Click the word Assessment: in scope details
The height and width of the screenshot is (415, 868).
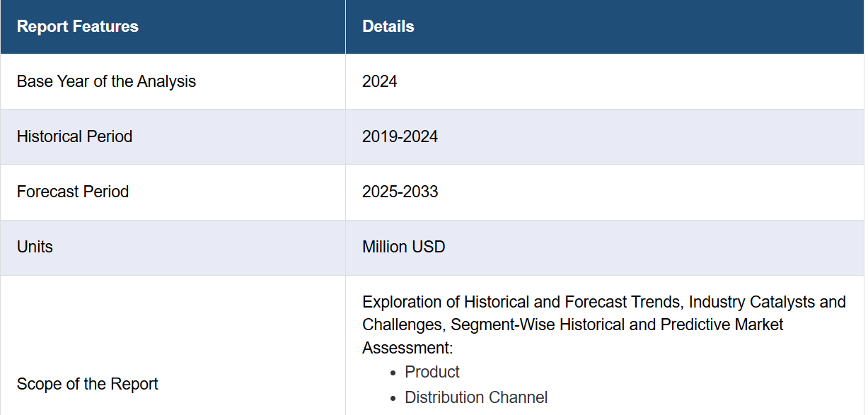click(407, 348)
